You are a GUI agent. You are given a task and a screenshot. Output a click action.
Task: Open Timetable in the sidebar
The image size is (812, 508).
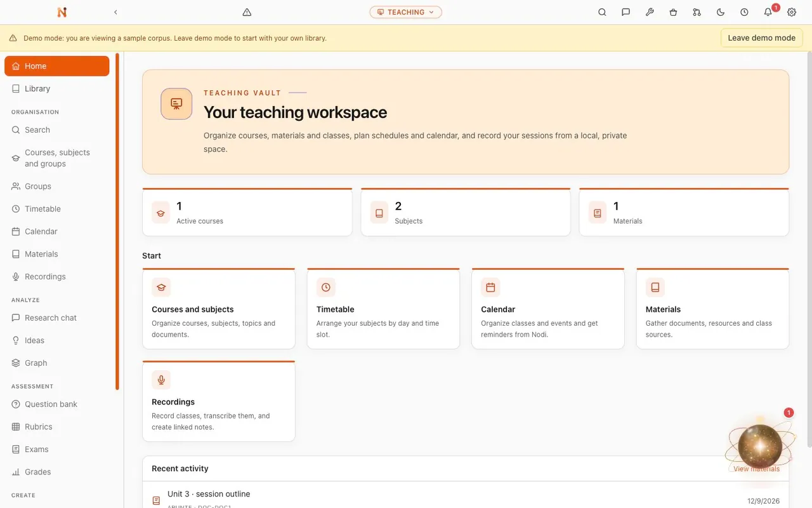[57, 209]
